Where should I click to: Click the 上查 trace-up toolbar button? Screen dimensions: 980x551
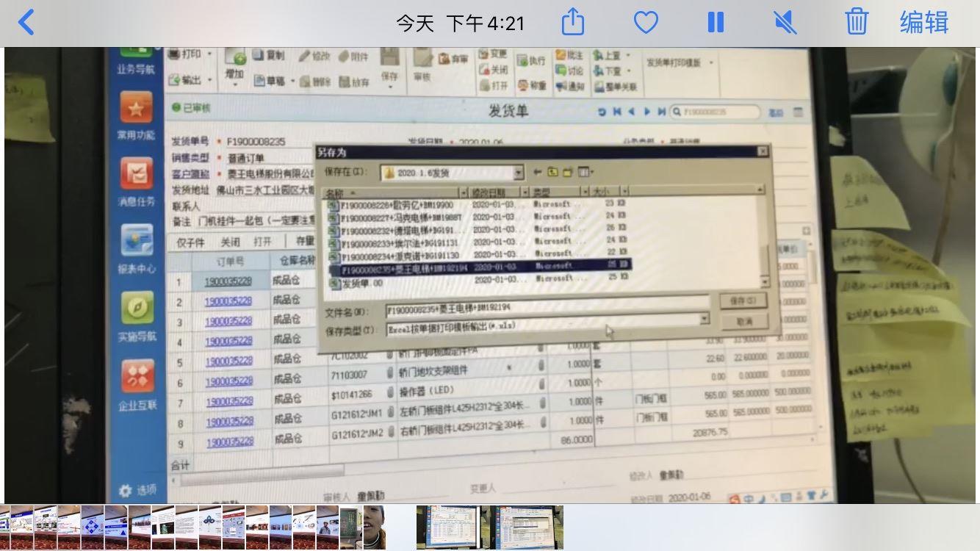click(608, 56)
